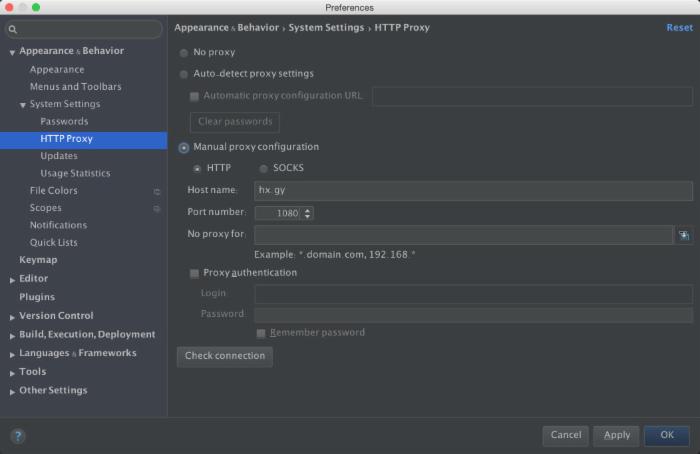Open the Updates settings page
Viewport: 700px width, 454px height.
(x=59, y=156)
